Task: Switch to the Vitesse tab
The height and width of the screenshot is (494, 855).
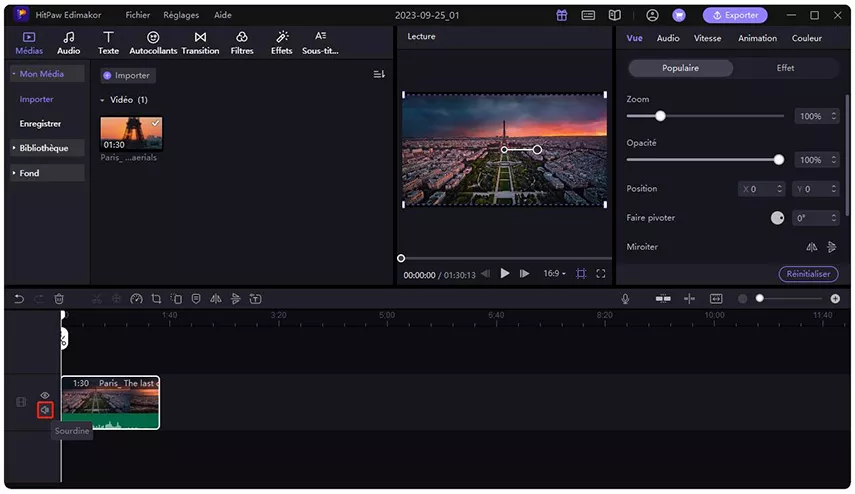Action: coord(707,38)
